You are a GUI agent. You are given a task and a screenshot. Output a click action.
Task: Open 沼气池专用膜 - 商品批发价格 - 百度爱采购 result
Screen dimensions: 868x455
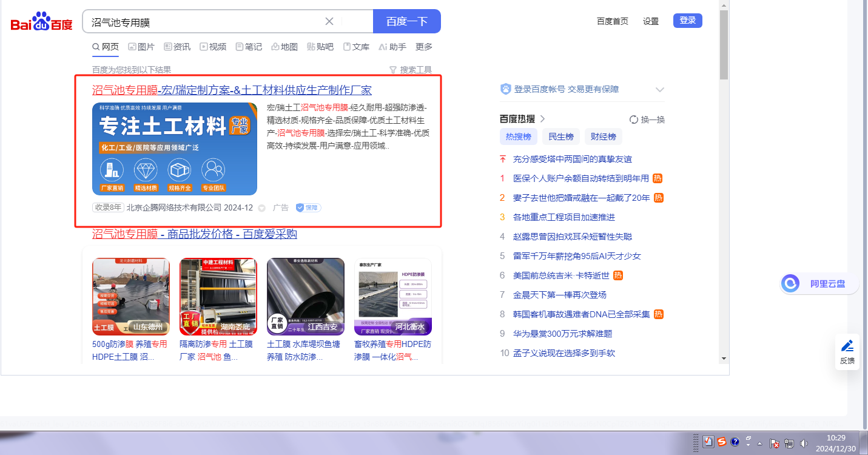click(x=195, y=234)
